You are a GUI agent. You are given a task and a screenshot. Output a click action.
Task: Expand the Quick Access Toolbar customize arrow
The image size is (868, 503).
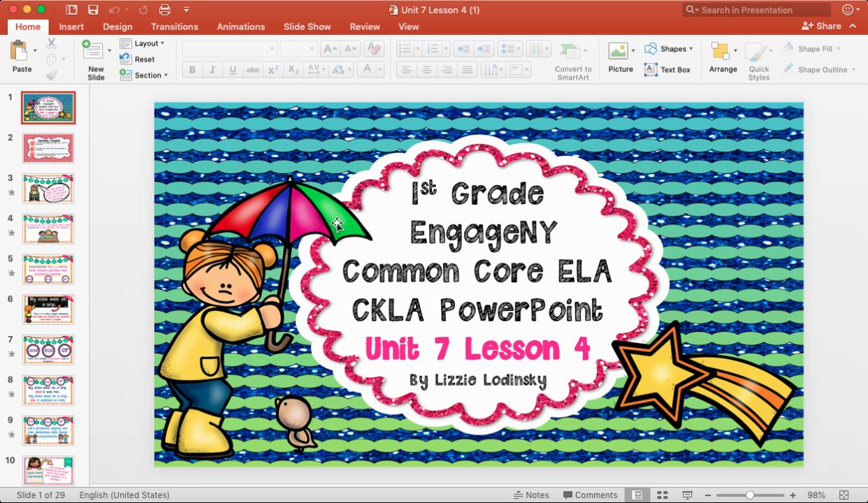[186, 10]
